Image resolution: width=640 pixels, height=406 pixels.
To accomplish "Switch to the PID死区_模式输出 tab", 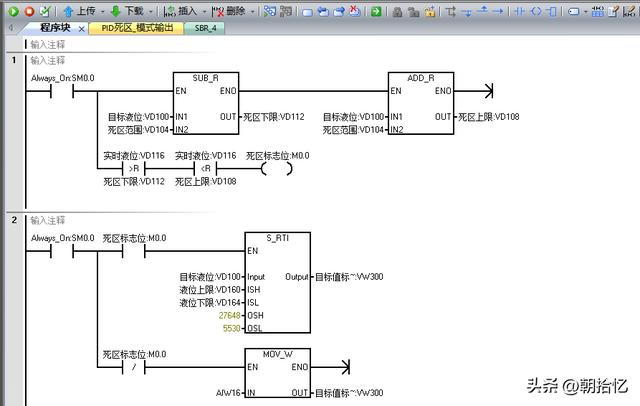I will [x=137, y=28].
